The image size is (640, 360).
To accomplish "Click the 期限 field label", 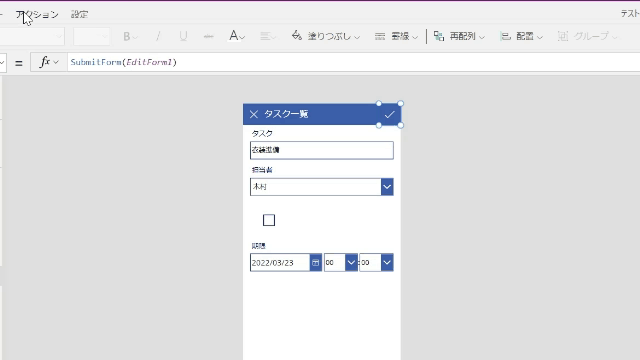I will (x=258, y=246).
